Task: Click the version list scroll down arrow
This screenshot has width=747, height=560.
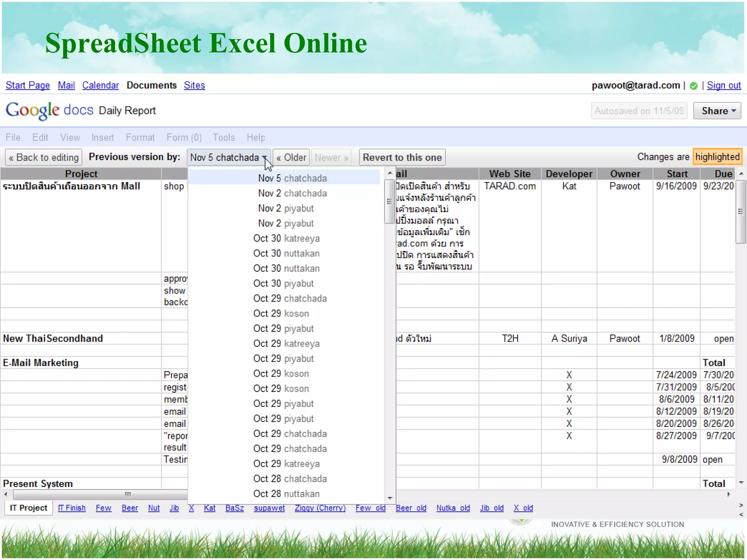Action: 390,498
